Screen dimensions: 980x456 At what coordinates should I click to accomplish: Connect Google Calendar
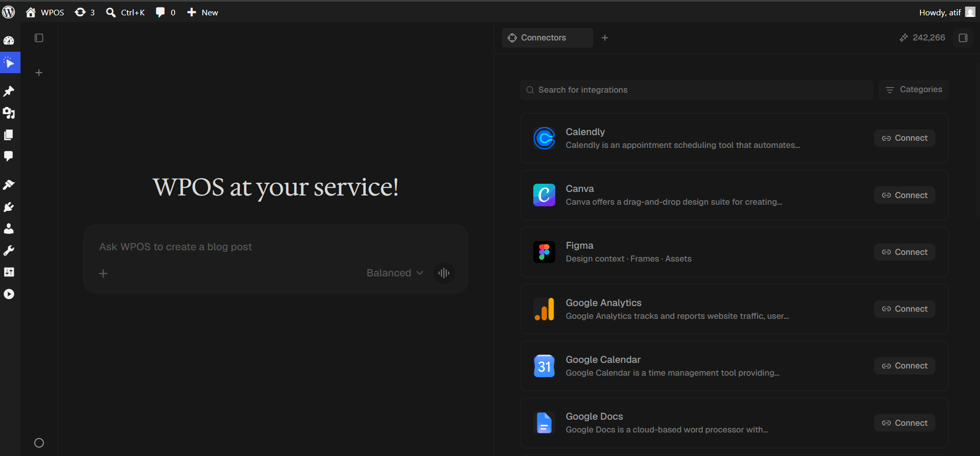tap(905, 365)
